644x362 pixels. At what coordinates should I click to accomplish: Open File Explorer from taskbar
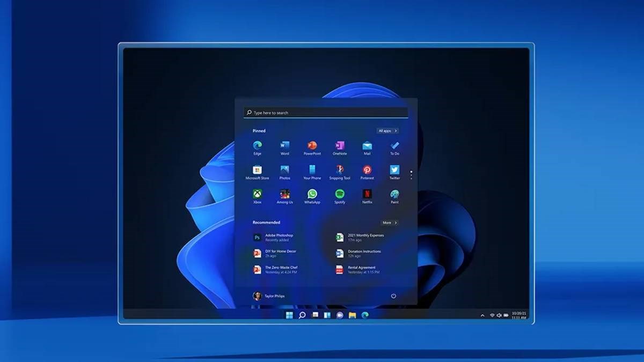tap(352, 315)
